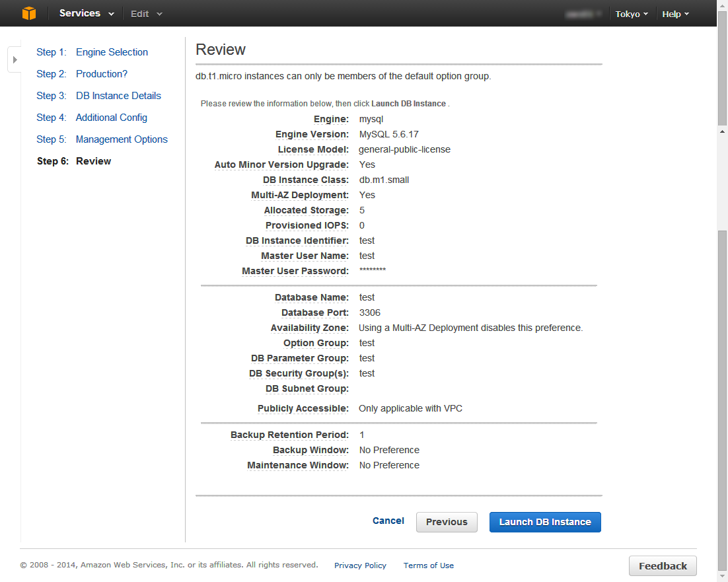Viewport: 728px width, 582px height.
Task: Expand the left sidebar arrow tab
Action: tap(15, 59)
